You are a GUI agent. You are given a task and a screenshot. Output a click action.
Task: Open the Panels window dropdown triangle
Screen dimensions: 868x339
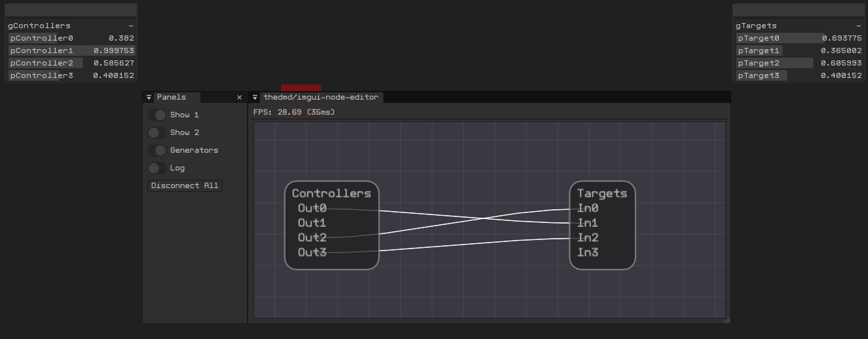pyautogui.click(x=149, y=97)
